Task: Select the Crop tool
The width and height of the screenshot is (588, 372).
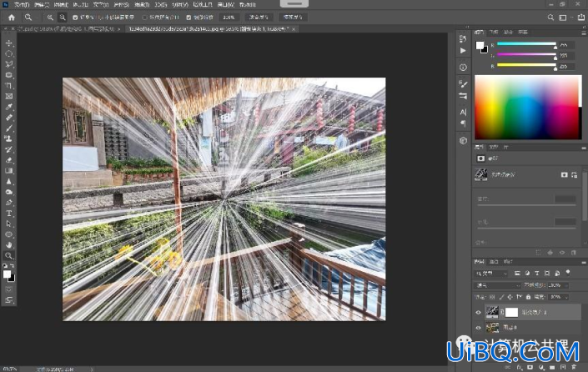Action: click(8, 86)
